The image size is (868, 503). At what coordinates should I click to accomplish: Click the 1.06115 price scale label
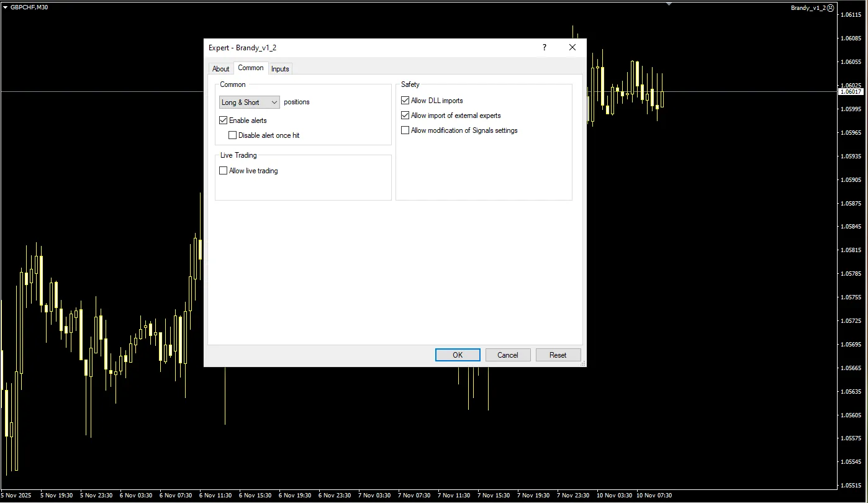click(851, 15)
